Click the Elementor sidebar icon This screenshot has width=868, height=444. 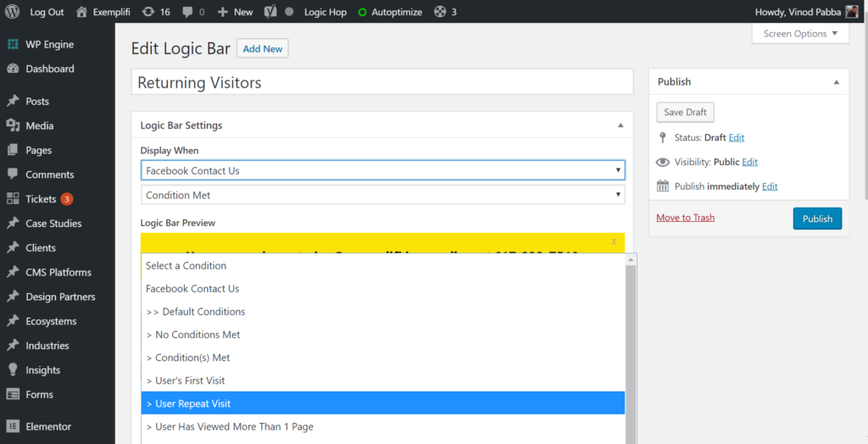(13, 426)
